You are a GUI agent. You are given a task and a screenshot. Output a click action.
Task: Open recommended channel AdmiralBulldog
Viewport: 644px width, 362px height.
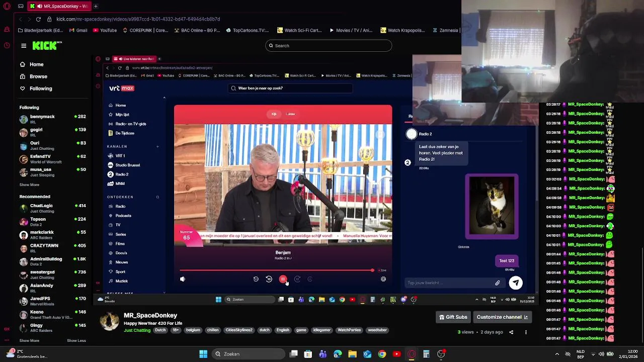53,261
